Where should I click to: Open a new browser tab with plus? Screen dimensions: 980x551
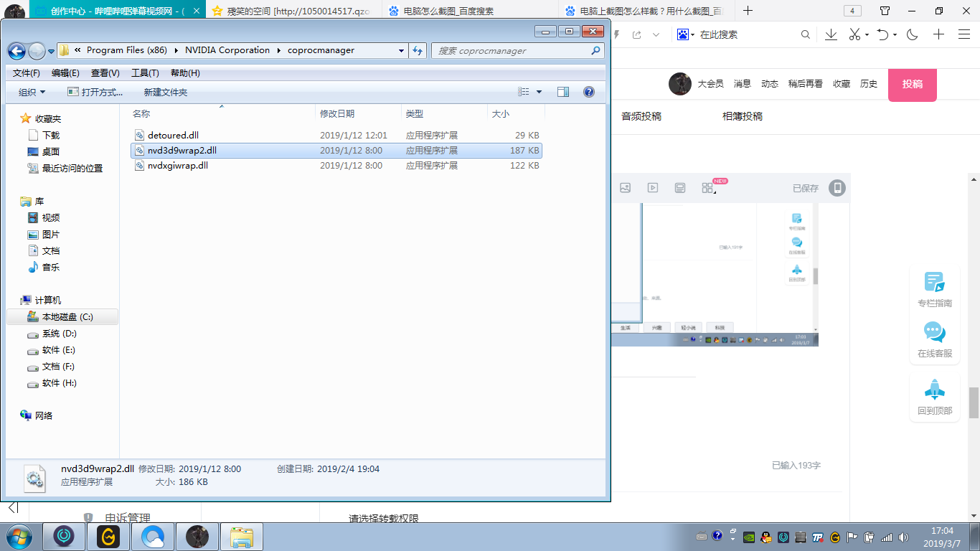pos(748,11)
